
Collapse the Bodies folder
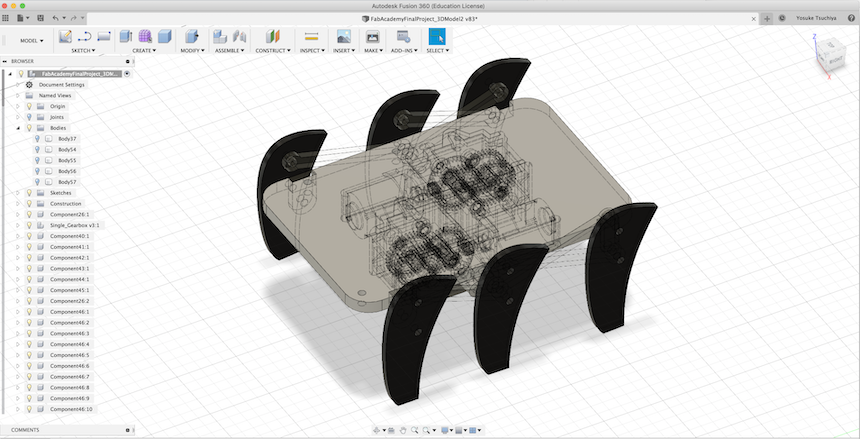pyautogui.click(x=18, y=128)
